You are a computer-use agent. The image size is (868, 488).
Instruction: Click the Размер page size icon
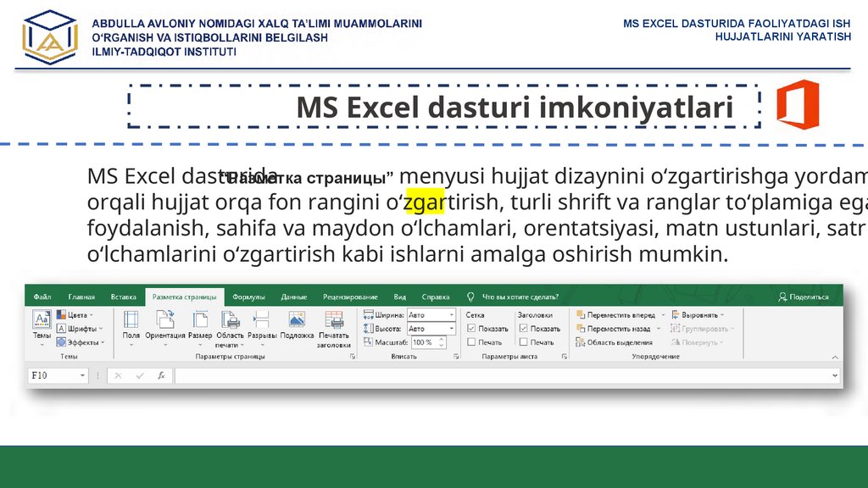200,319
